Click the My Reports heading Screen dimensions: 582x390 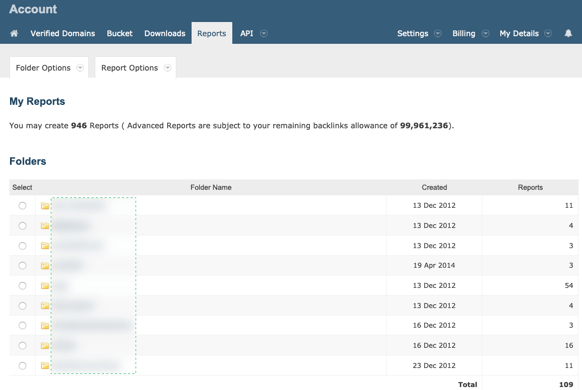click(x=37, y=101)
